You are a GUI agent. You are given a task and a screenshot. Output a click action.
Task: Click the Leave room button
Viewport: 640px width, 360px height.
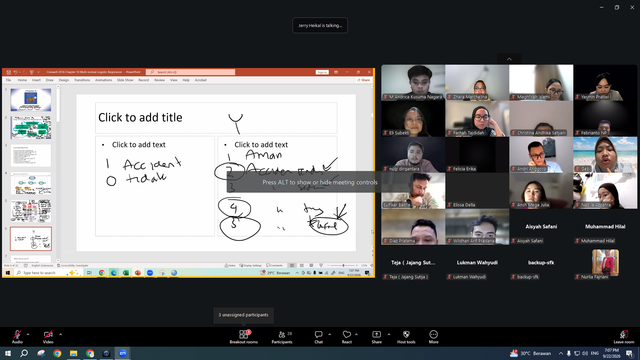pyautogui.click(x=624, y=337)
